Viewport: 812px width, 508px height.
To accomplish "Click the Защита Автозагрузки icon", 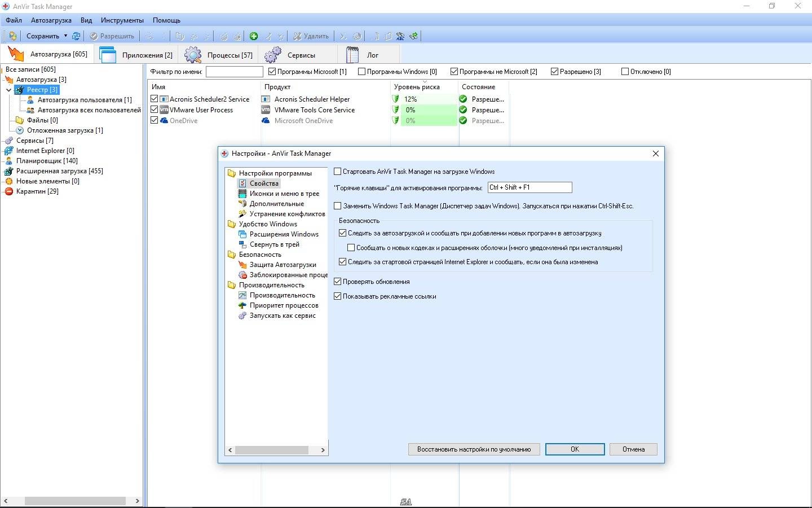I will point(242,265).
